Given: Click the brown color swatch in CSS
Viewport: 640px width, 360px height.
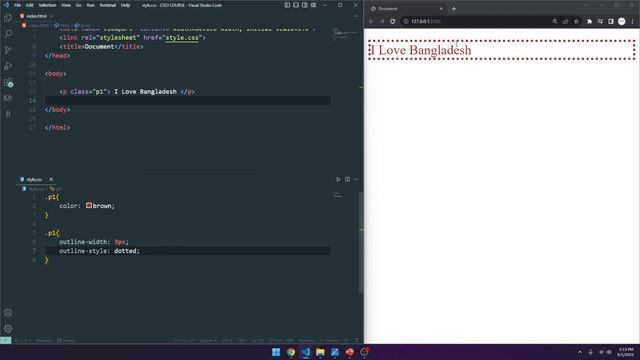Looking at the screenshot, I should [x=89, y=205].
